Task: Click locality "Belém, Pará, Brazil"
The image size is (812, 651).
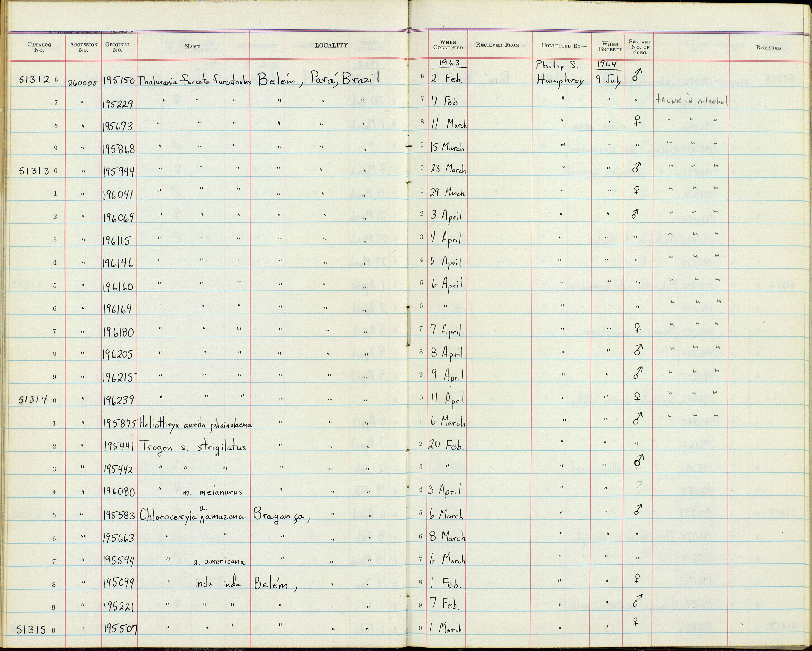Action: click(x=318, y=79)
